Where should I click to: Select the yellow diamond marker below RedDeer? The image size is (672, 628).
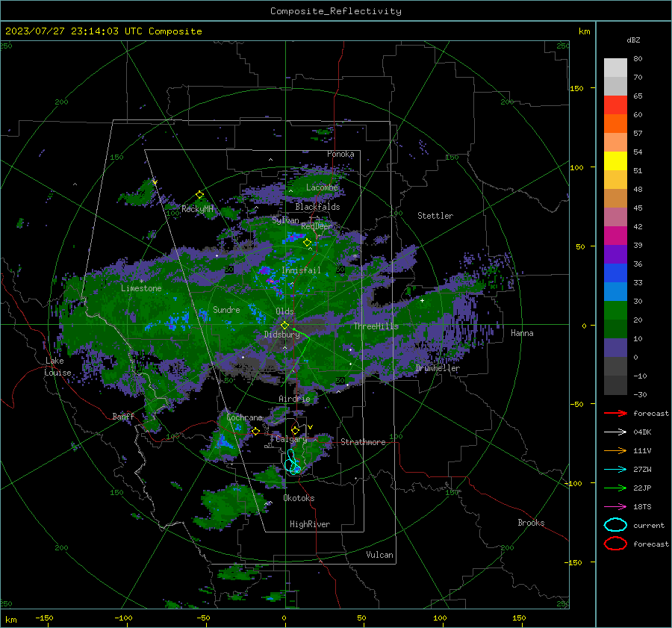(308, 243)
